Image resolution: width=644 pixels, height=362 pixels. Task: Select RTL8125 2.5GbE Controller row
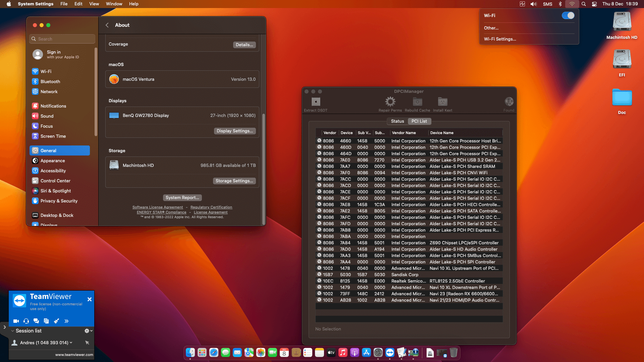click(x=409, y=281)
